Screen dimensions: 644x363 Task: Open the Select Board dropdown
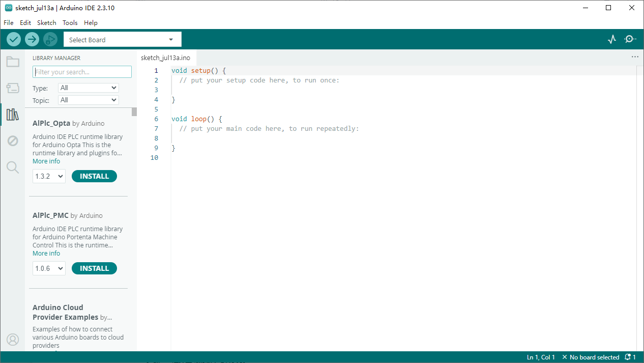click(122, 40)
